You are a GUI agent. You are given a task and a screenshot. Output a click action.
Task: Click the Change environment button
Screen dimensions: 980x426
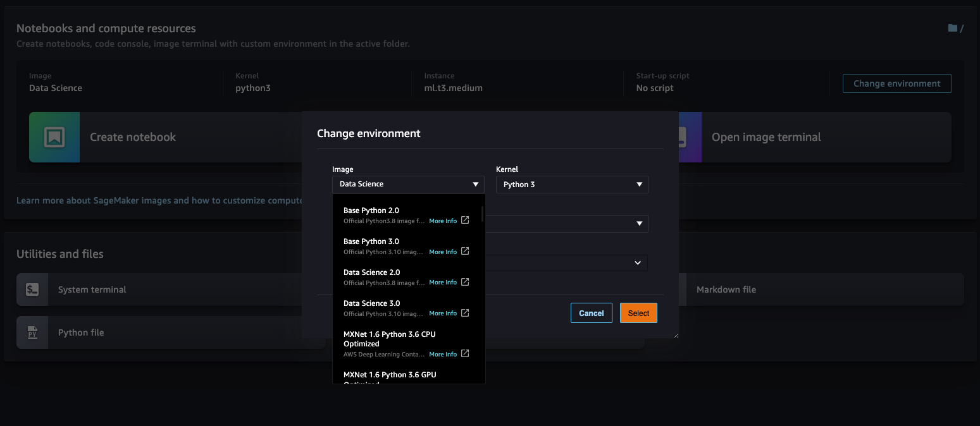tap(896, 83)
